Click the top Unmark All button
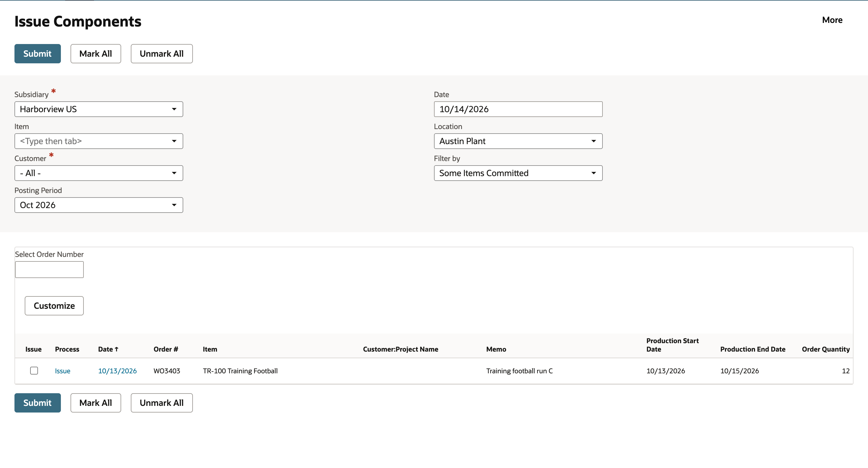Screen dimensions: 868x468 pyautogui.click(x=162, y=54)
